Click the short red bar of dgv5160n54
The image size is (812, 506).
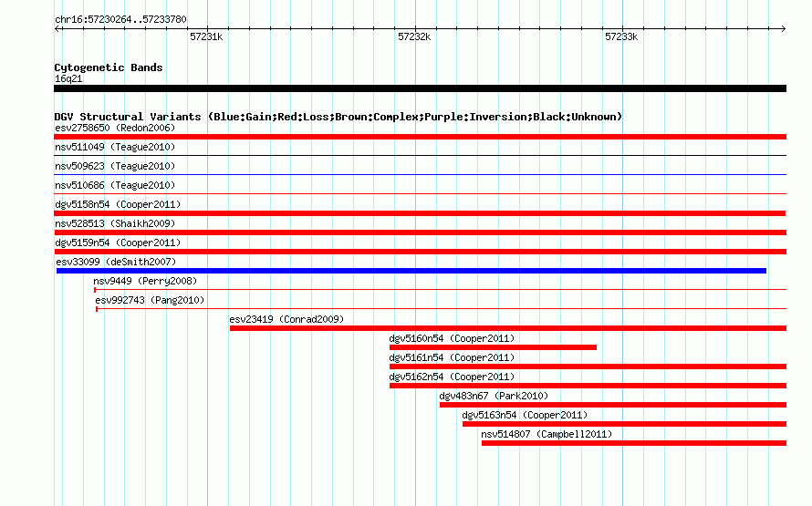pyautogui.click(x=493, y=347)
